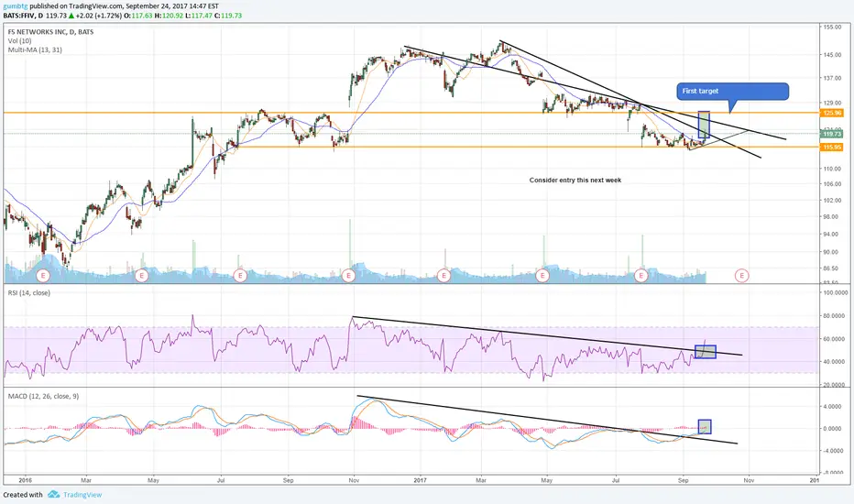
Task: Click the orange 125.96 price label
Action: (x=832, y=113)
